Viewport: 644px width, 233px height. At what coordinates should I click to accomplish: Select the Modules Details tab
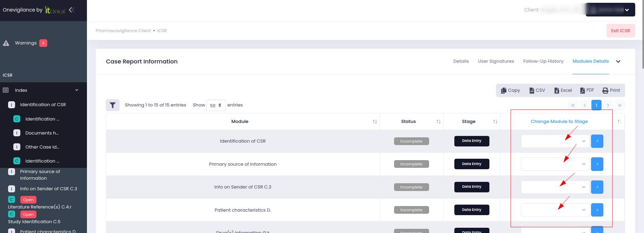[591, 61]
